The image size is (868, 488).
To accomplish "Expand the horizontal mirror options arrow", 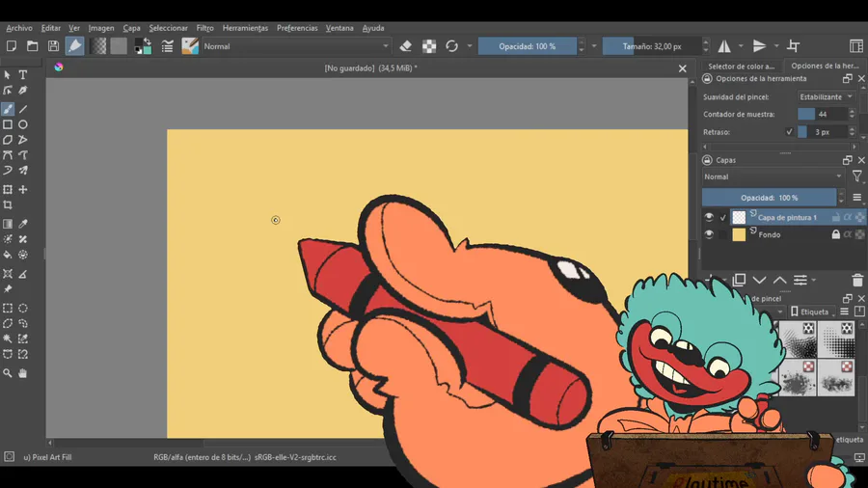I will click(x=741, y=46).
